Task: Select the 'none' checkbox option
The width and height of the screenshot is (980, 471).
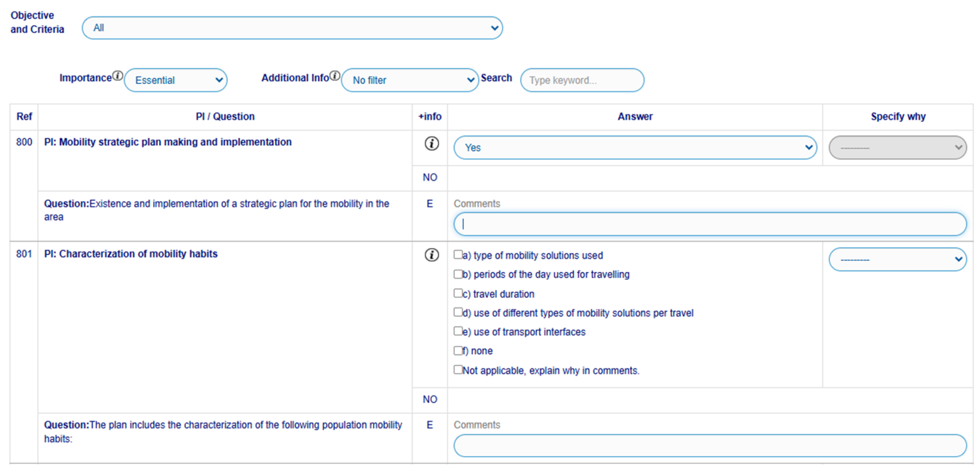Action: (458, 350)
